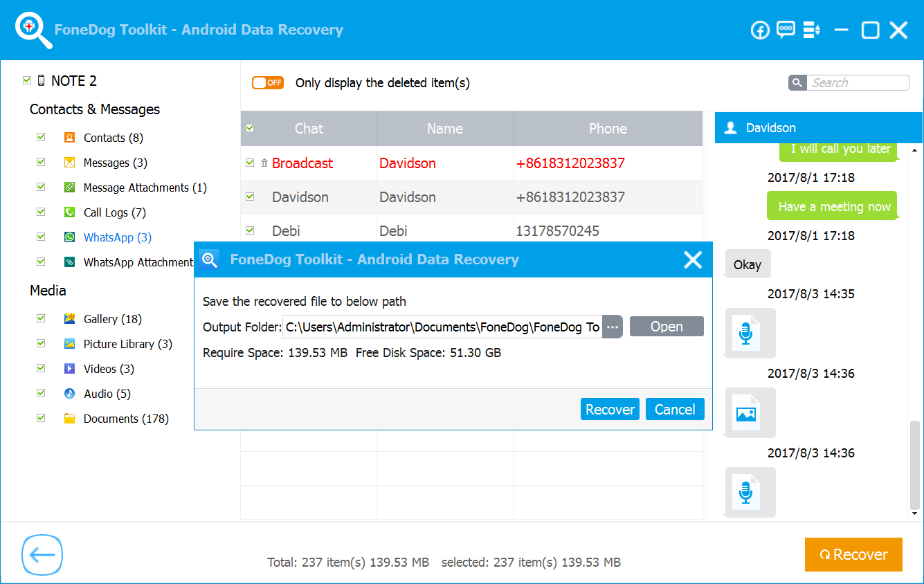This screenshot has height=584, width=924.
Task: Click the Message Attachments paperclip icon
Action: [69, 188]
